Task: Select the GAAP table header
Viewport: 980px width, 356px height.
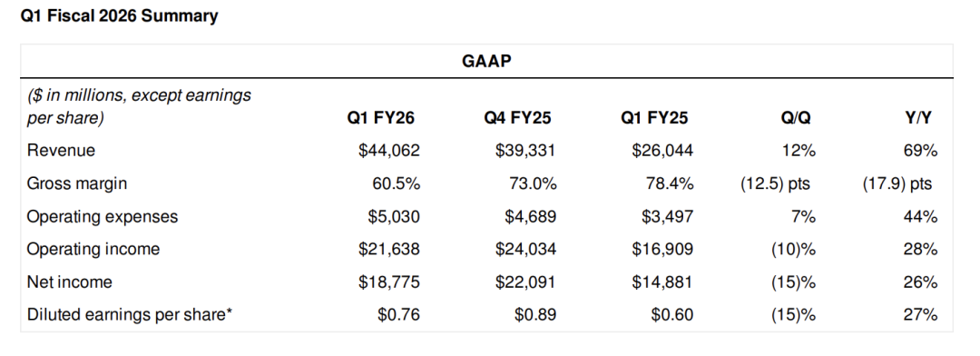Action: 486,62
